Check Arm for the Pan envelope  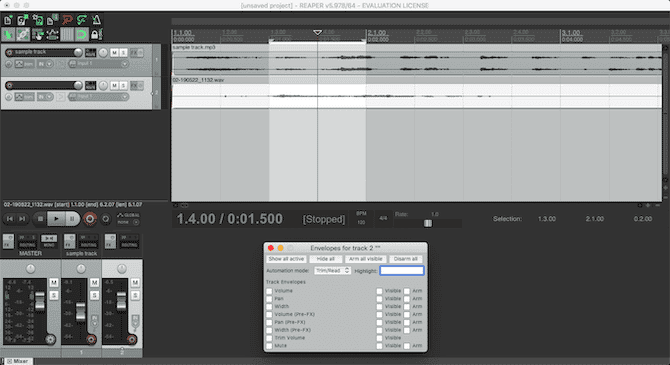(407, 299)
